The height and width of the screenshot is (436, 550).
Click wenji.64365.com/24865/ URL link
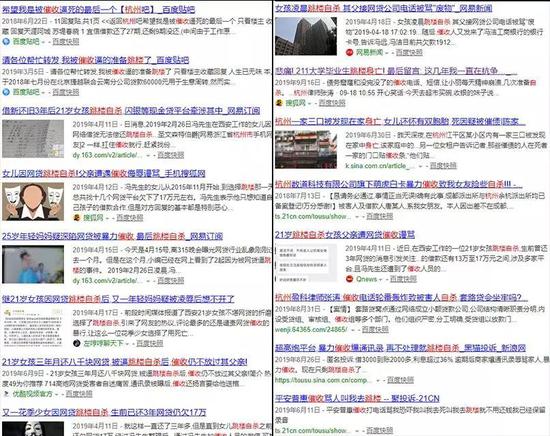(x=311, y=329)
